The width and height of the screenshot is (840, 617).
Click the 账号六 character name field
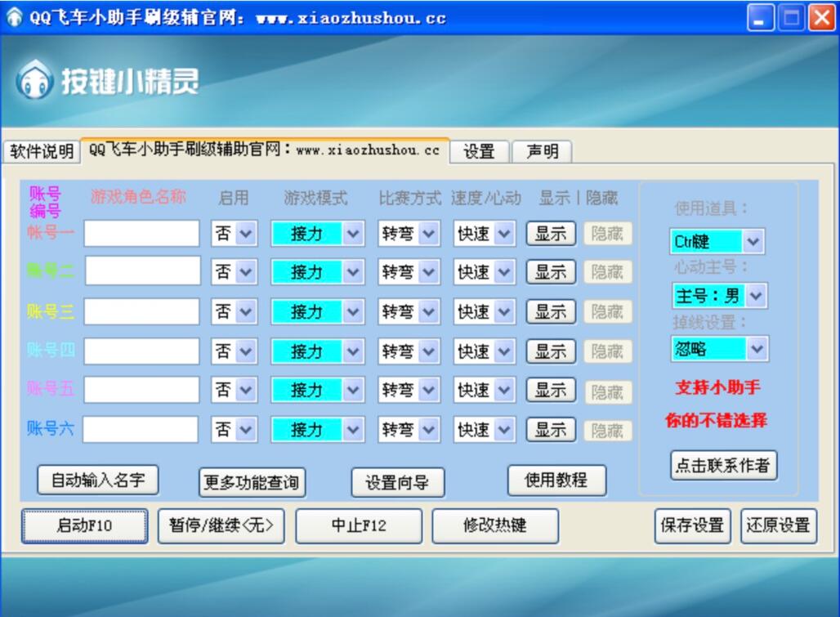[141, 430]
